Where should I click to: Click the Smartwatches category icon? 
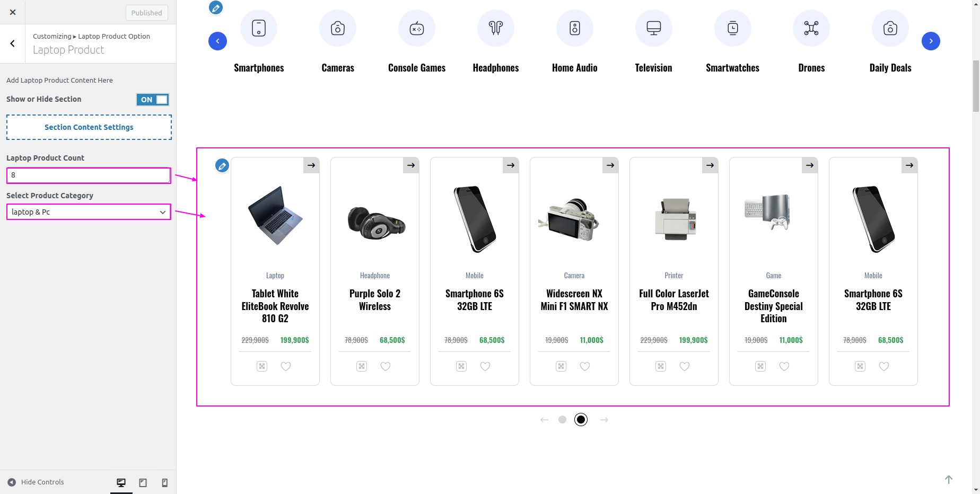[x=733, y=28]
